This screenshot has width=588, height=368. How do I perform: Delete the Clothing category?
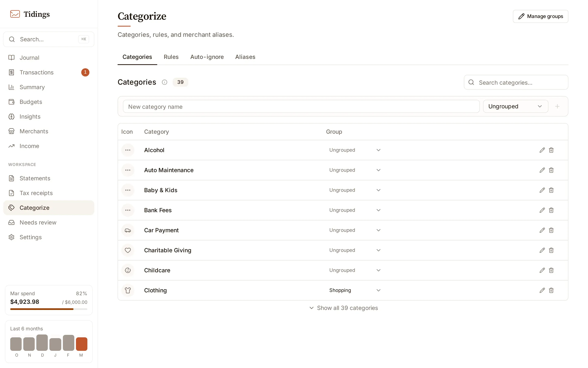551,290
